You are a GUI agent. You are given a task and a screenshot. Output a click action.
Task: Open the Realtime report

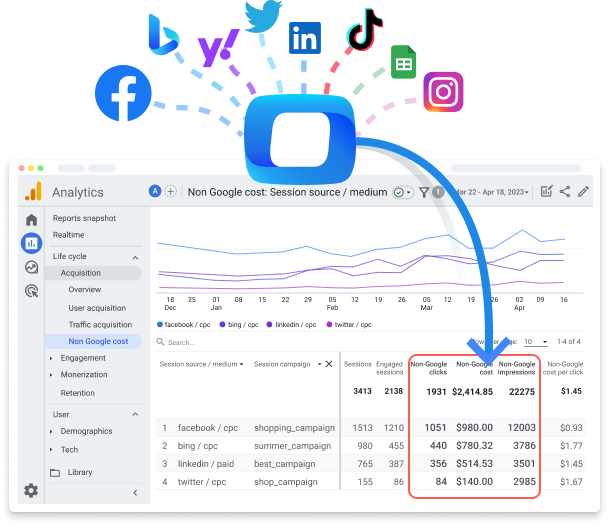tap(68, 235)
